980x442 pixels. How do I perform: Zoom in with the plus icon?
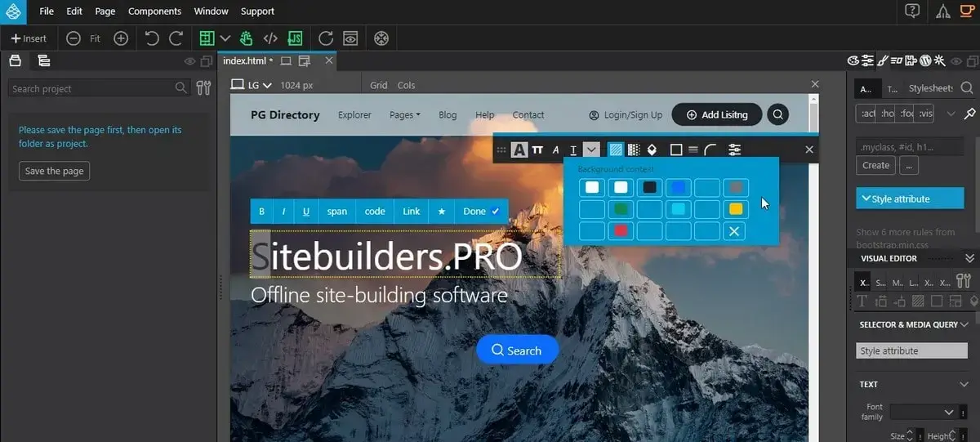pos(121,38)
